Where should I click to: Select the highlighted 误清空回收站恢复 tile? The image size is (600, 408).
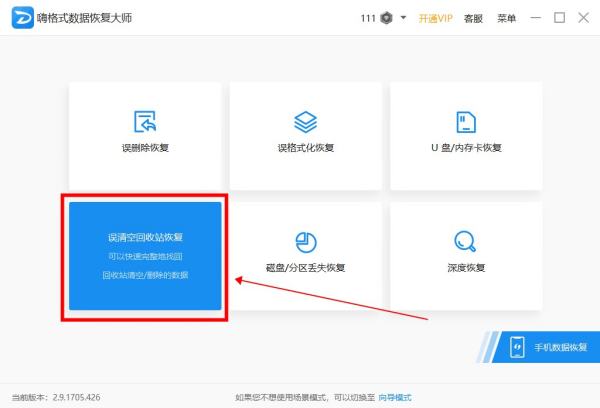pos(145,256)
